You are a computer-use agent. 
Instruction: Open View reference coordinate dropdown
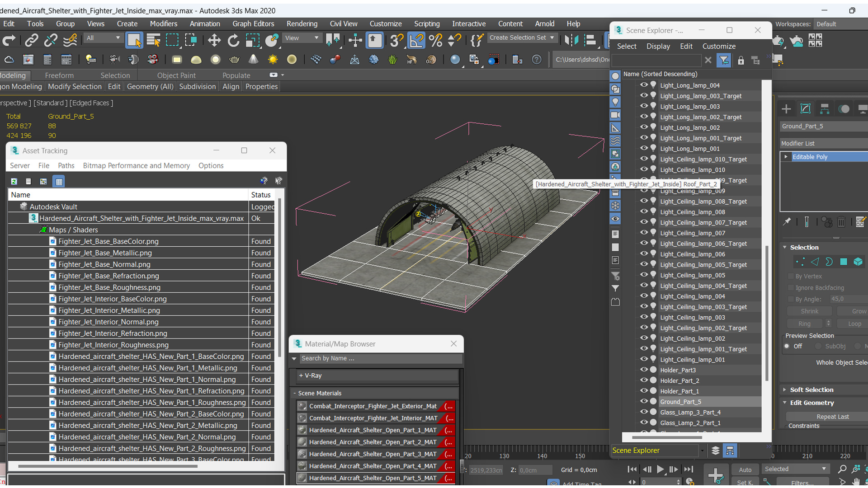(x=302, y=38)
